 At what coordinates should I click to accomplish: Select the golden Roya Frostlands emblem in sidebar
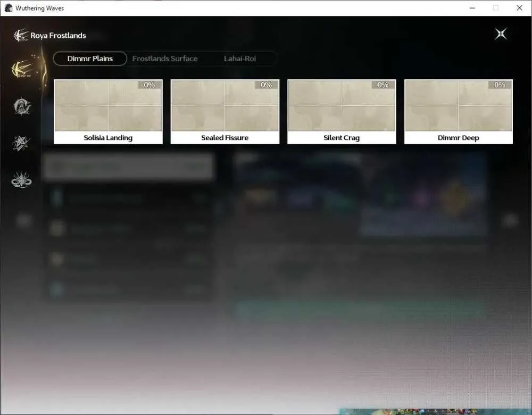[22, 69]
